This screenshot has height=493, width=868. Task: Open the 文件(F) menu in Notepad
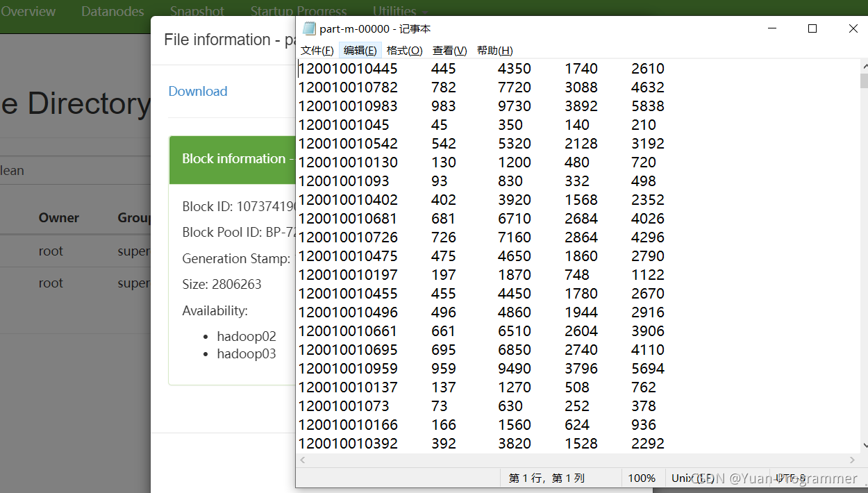point(317,51)
